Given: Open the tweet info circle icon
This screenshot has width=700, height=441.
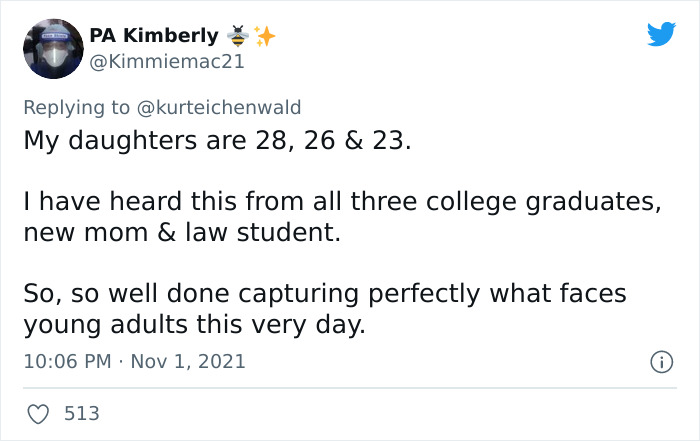Looking at the screenshot, I should coord(660,361).
